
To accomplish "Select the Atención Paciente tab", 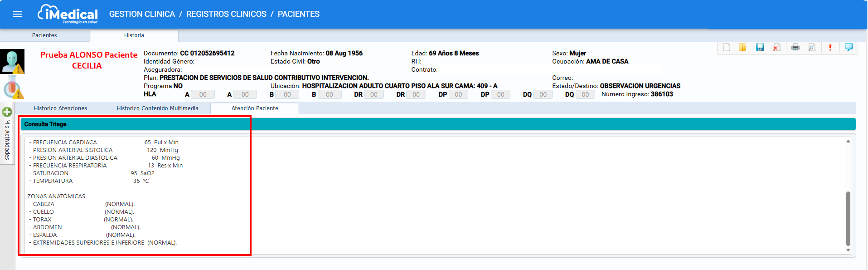I will [x=255, y=108].
